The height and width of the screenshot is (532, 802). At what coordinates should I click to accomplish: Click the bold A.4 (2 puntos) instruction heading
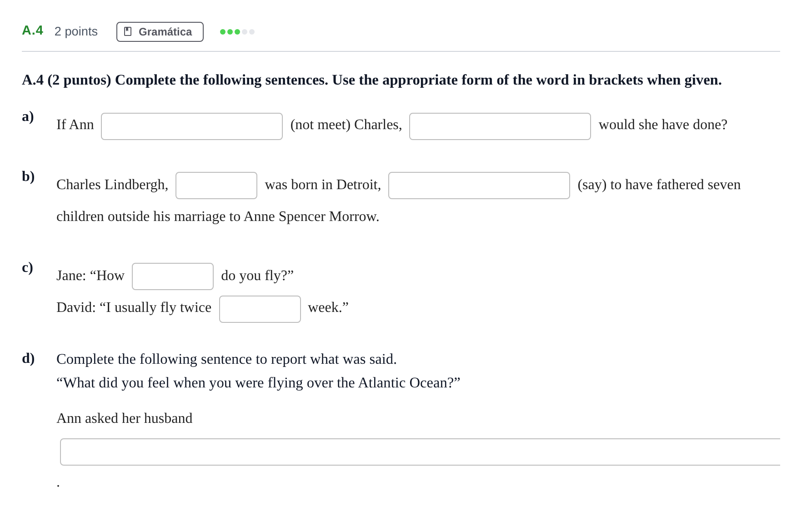(372, 80)
